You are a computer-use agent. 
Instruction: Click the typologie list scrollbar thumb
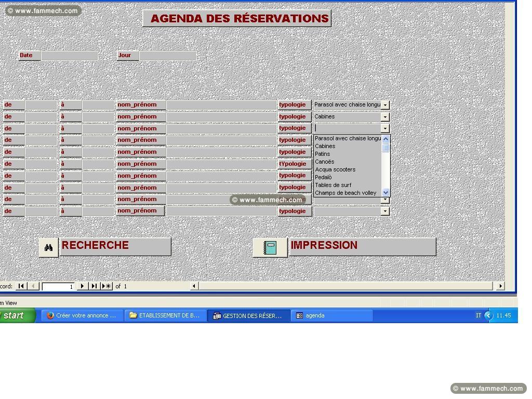tap(386, 148)
